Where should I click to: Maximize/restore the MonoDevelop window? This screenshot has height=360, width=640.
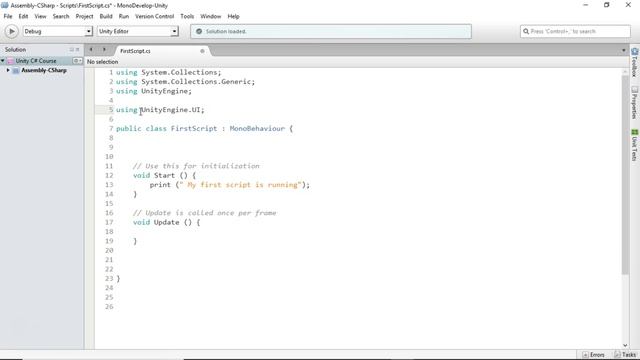(x=607, y=5)
